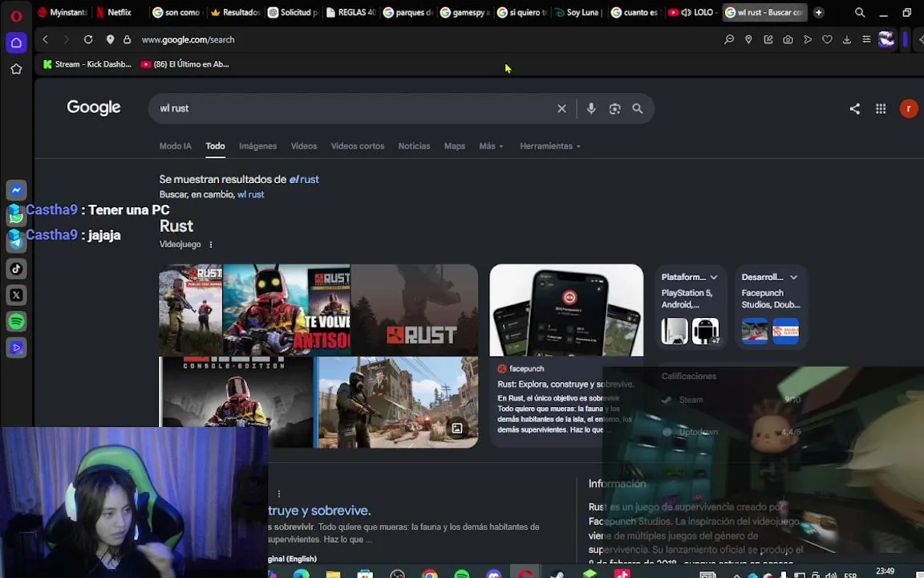This screenshot has height=578, width=924.
Task: Open the browser profile avatar
Action: [x=886, y=39]
